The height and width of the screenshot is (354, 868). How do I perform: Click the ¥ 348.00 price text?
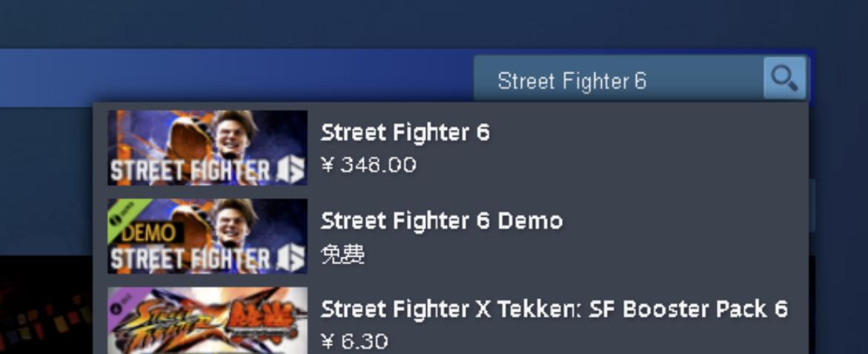368,165
